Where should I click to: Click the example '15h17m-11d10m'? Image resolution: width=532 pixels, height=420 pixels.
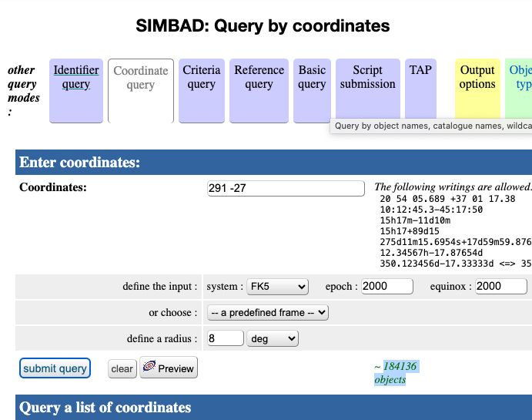(415, 220)
